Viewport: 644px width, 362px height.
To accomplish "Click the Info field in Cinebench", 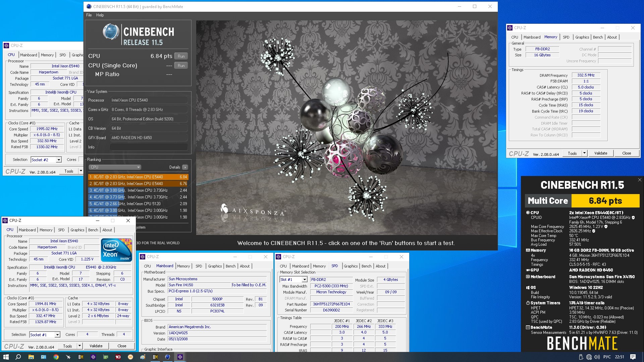I will [149, 147].
